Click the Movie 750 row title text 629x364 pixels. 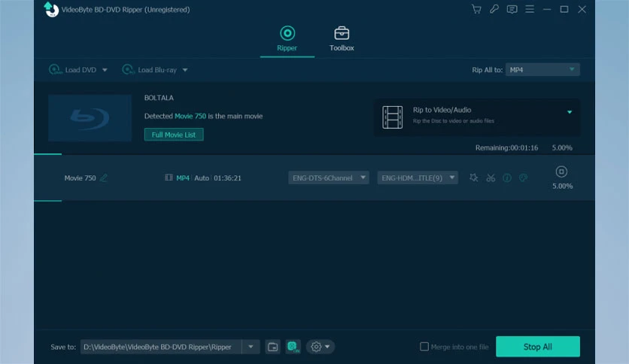81,178
